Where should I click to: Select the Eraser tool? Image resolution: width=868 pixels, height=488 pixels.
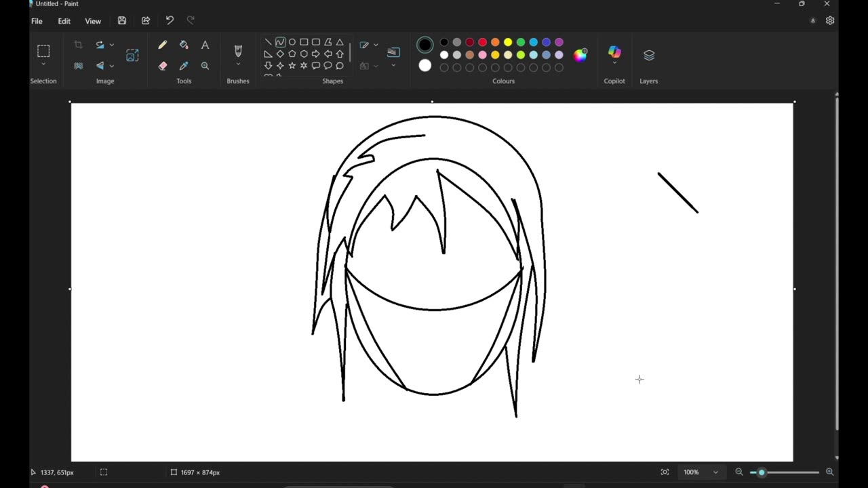tap(163, 66)
